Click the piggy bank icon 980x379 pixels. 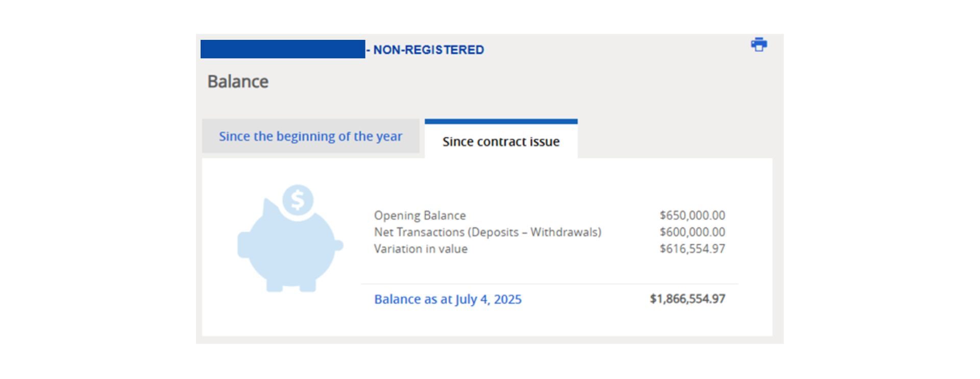(x=290, y=239)
